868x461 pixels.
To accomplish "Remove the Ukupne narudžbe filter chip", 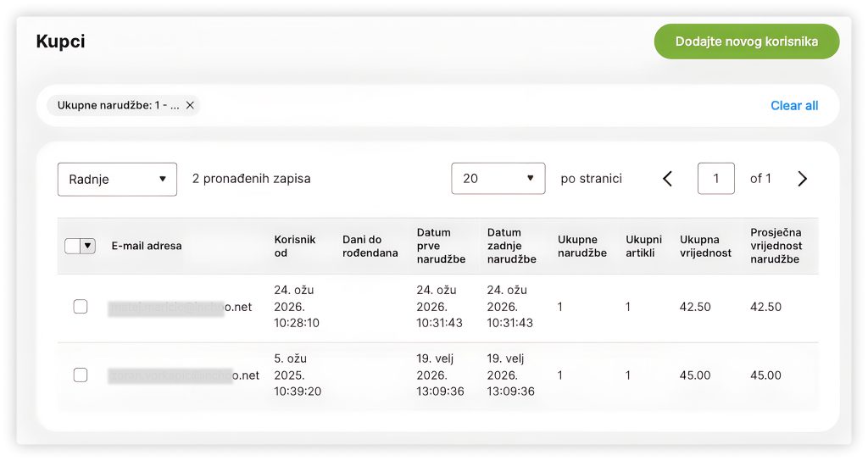I will (190, 105).
